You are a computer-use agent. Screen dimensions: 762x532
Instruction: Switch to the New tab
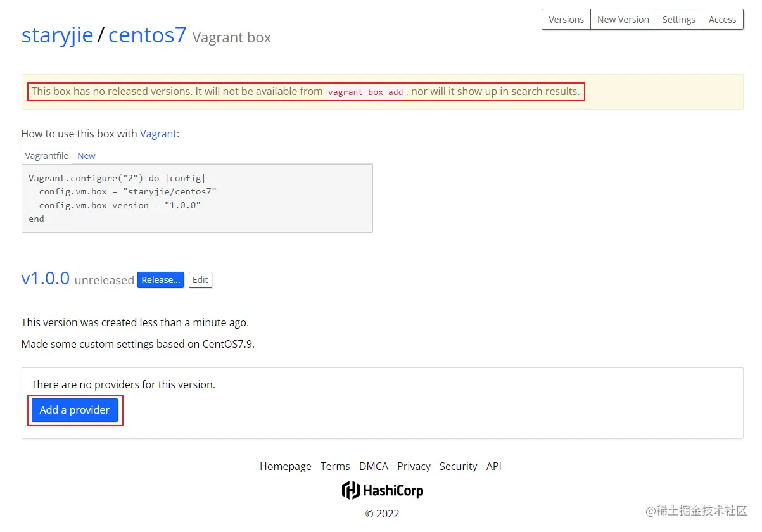point(87,156)
